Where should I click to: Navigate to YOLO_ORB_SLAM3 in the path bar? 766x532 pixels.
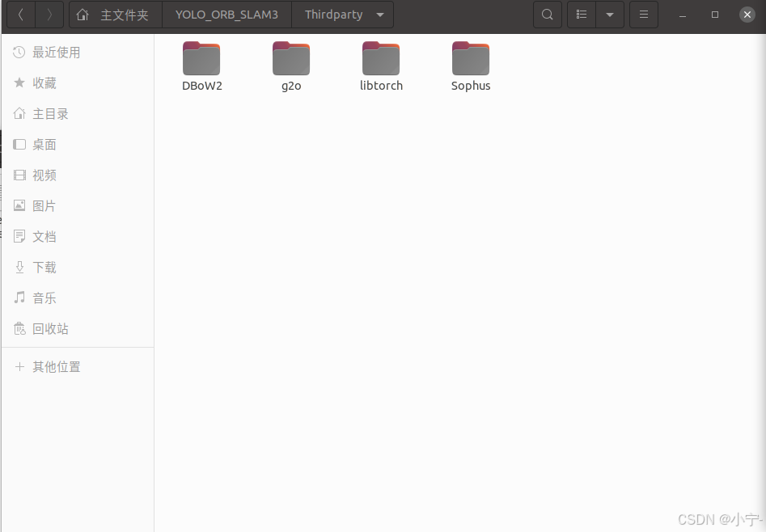coord(226,15)
